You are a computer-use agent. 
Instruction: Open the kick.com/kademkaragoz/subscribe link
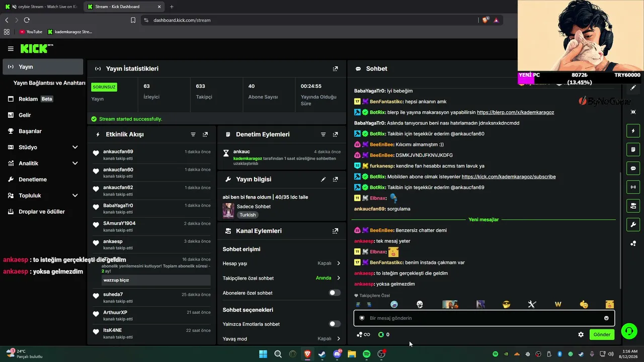point(509,176)
